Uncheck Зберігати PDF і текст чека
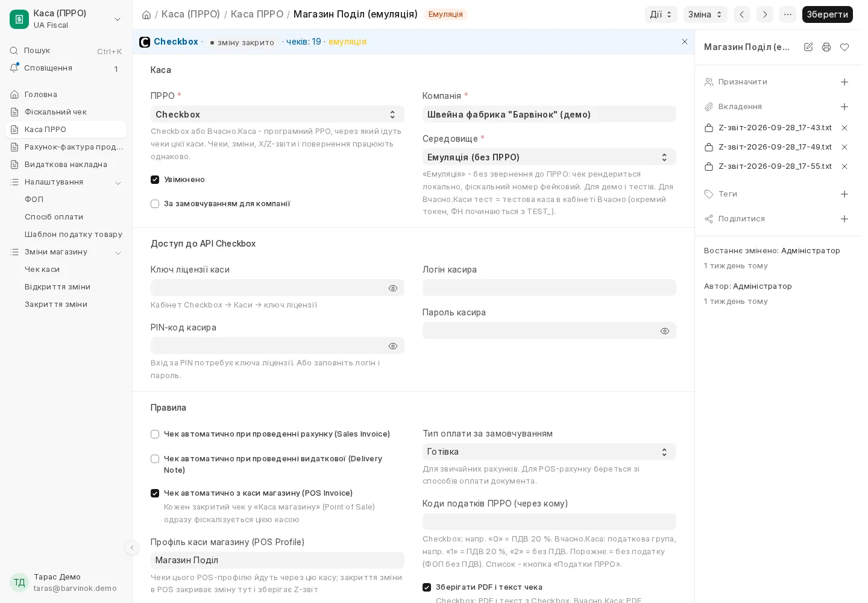 point(427,587)
